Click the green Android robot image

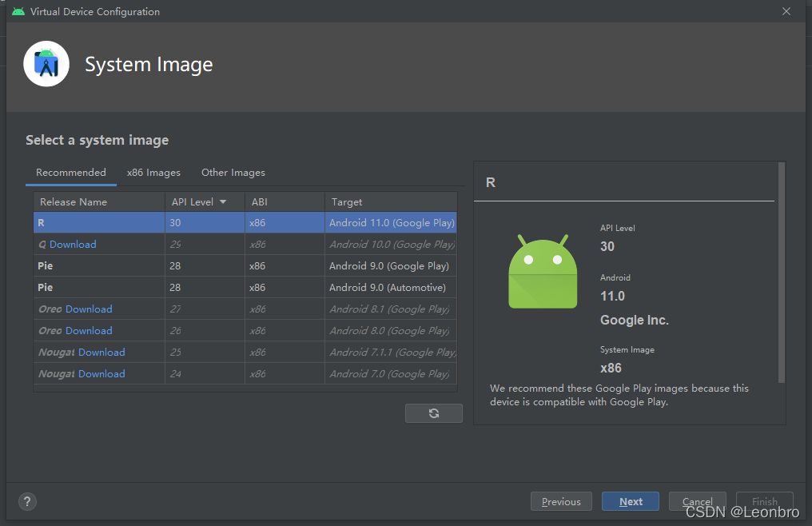click(543, 272)
